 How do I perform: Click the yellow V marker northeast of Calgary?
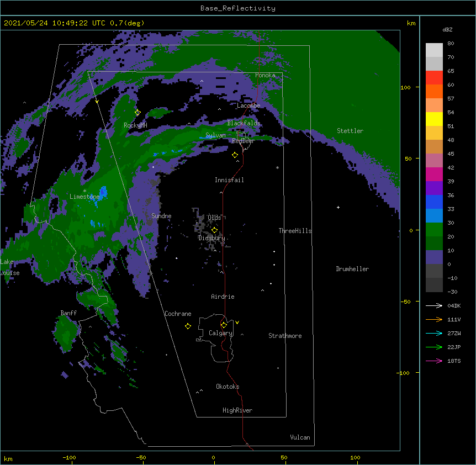[237, 323]
